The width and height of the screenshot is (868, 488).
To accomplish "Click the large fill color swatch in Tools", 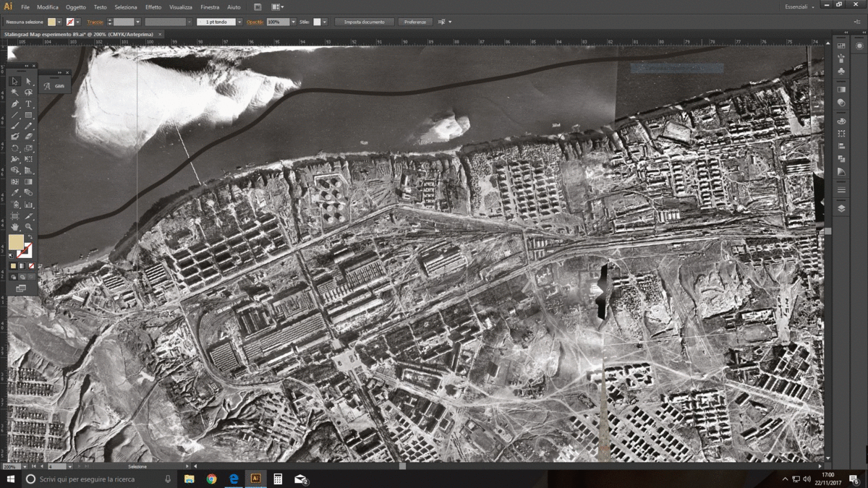I will 16,243.
